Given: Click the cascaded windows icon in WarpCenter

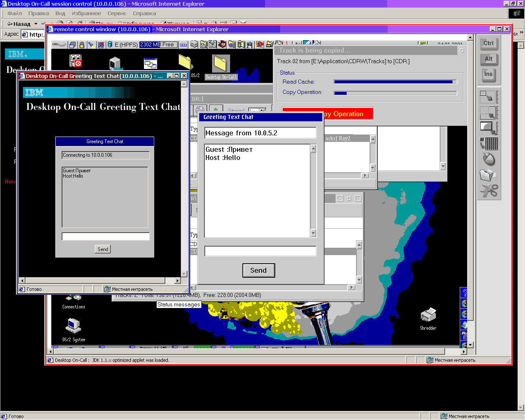Looking at the screenshot, I should 73,45.
